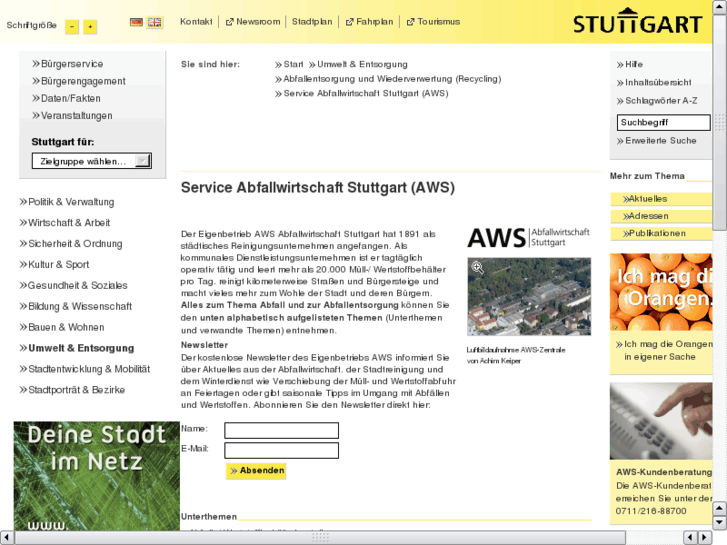Switch language via German flag icon
The height and width of the screenshot is (545, 727).
click(136, 22)
